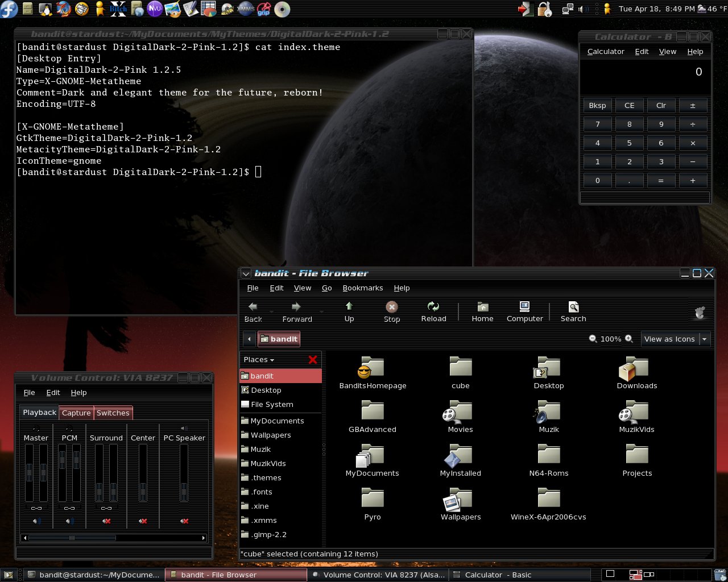Click the calculator 7 button
Image resolution: width=728 pixels, height=582 pixels.
[x=597, y=124]
